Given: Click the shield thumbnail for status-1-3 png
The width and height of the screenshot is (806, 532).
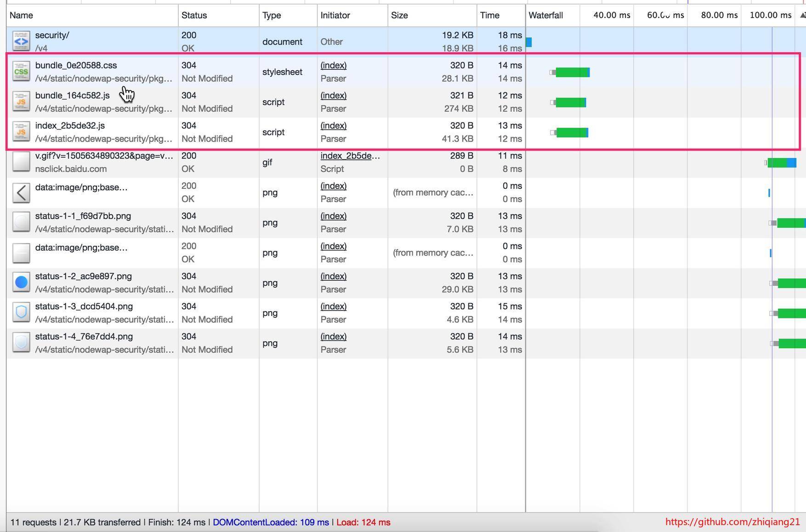Looking at the screenshot, I should (x=21, y=313).
